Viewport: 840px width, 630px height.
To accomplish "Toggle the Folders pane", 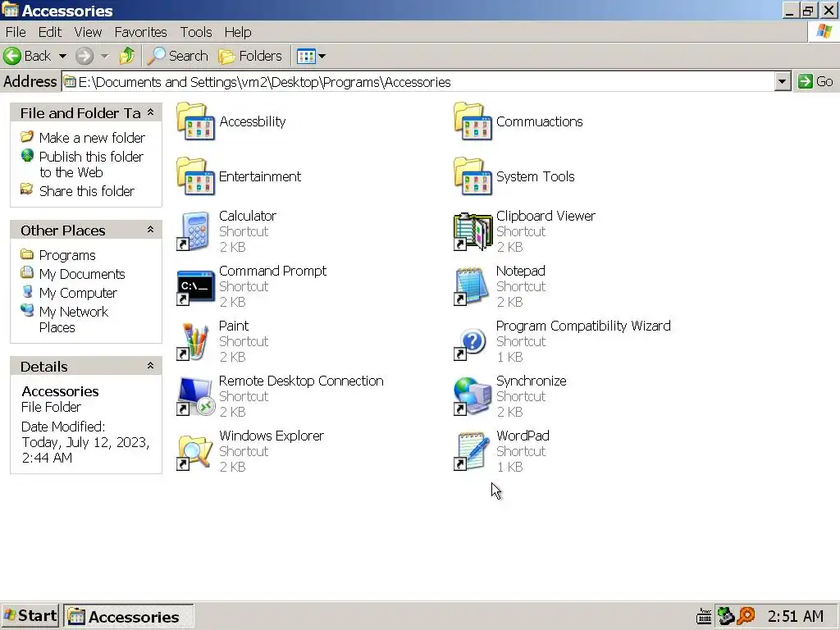I will click(249, 56).
